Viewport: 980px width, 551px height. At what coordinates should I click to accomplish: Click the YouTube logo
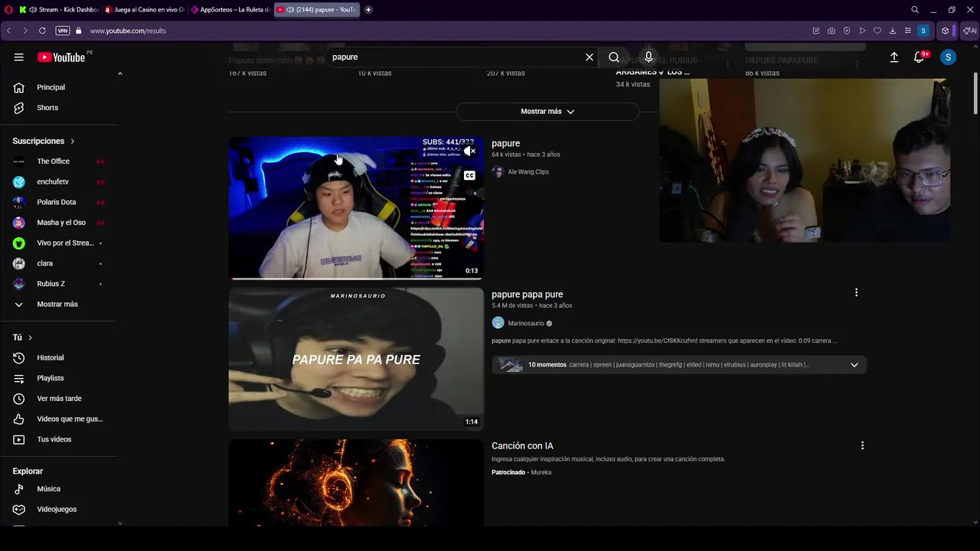tap(61, 57)
